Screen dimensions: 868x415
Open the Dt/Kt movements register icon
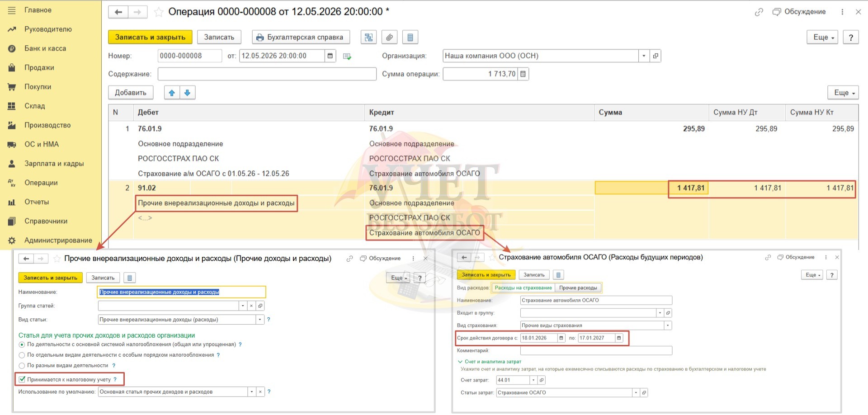click(x=368, y=37)
